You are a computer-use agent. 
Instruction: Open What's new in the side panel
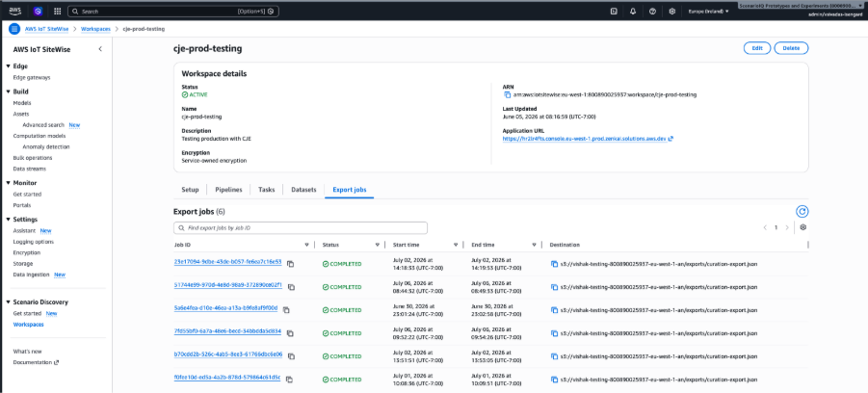(x=27, y=352)
